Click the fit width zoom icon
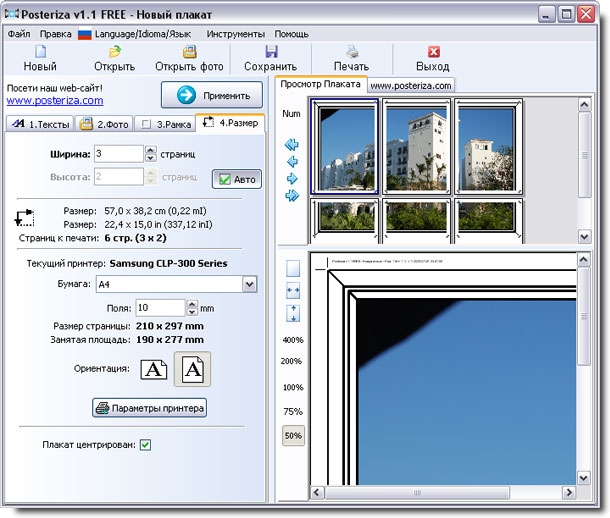Screen dimensions: 610x518 (x=293, y=290)
